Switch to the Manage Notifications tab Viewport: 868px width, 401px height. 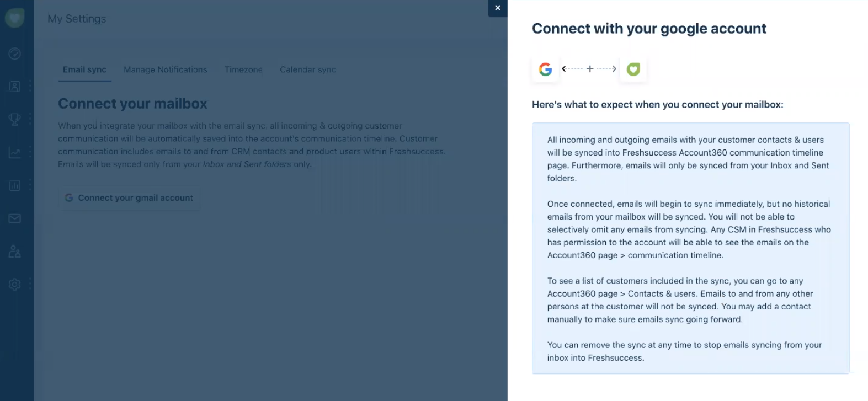165,69
